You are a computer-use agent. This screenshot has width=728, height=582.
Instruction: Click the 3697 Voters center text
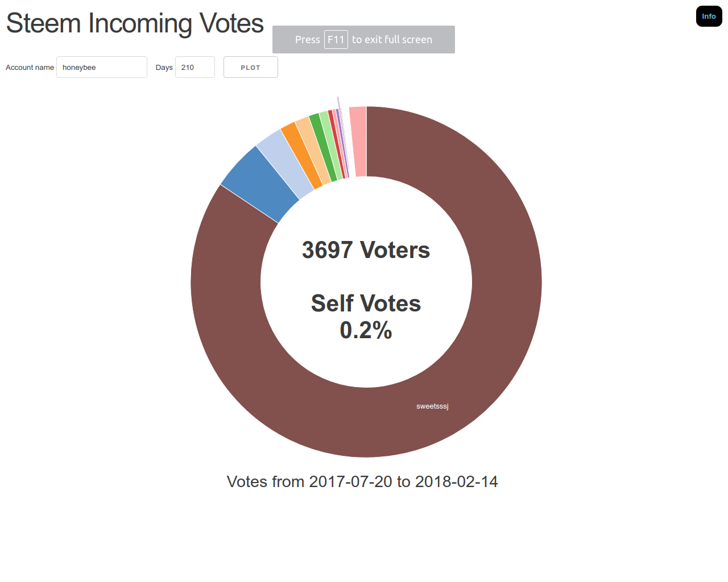[x=366, y=250]
